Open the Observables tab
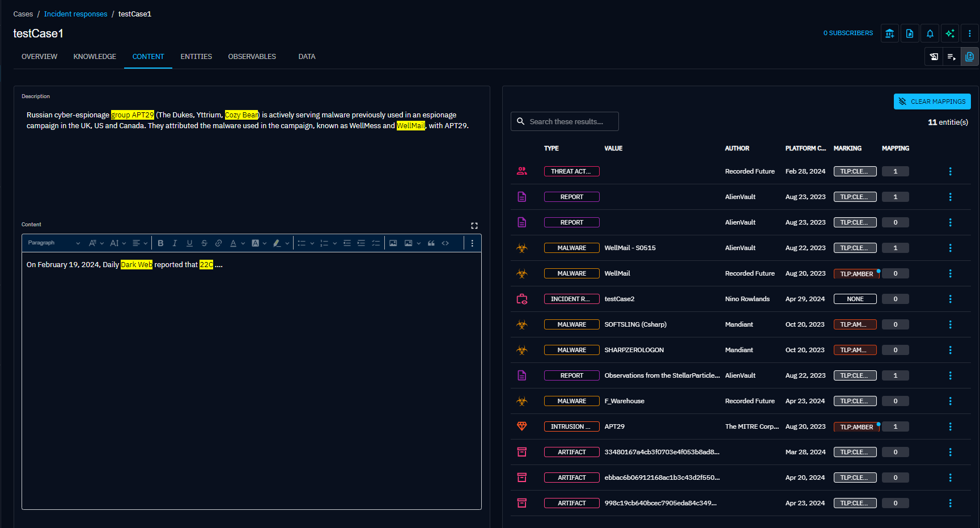 [x=252, y=57]
